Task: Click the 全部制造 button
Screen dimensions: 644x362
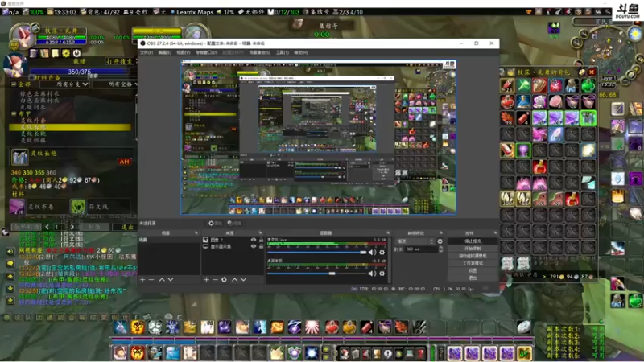Action: 27,227
